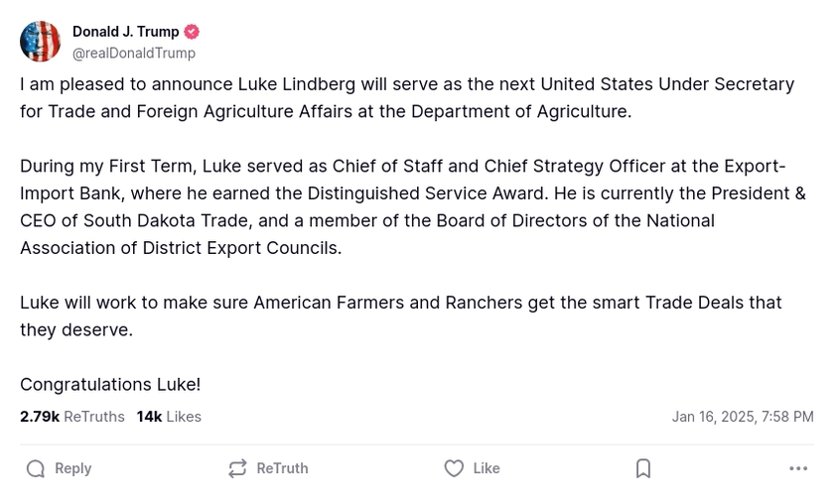Click the Reply speech bubble icon
Image resolution: width=834 pixels, height=504 pixels.
tap(36, 468)
